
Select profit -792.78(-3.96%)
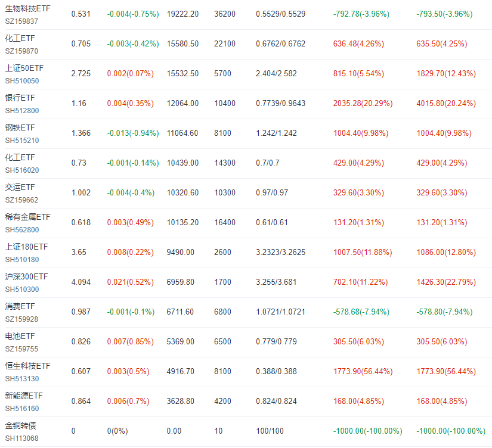[361, 14]
